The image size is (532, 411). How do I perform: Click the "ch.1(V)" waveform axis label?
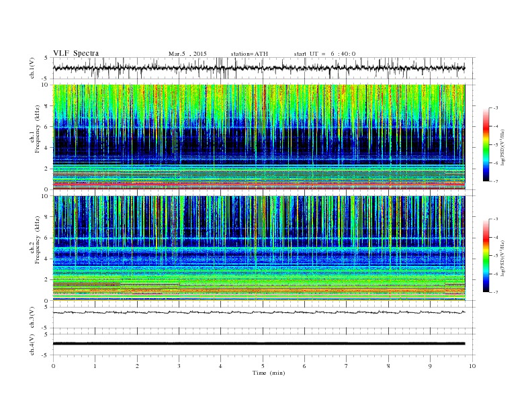(32, 68)
